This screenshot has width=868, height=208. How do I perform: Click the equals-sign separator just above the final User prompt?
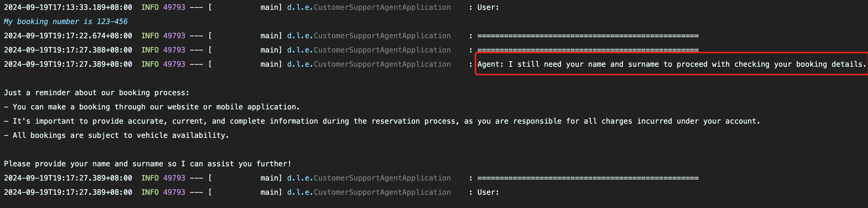tap(588, 178)
